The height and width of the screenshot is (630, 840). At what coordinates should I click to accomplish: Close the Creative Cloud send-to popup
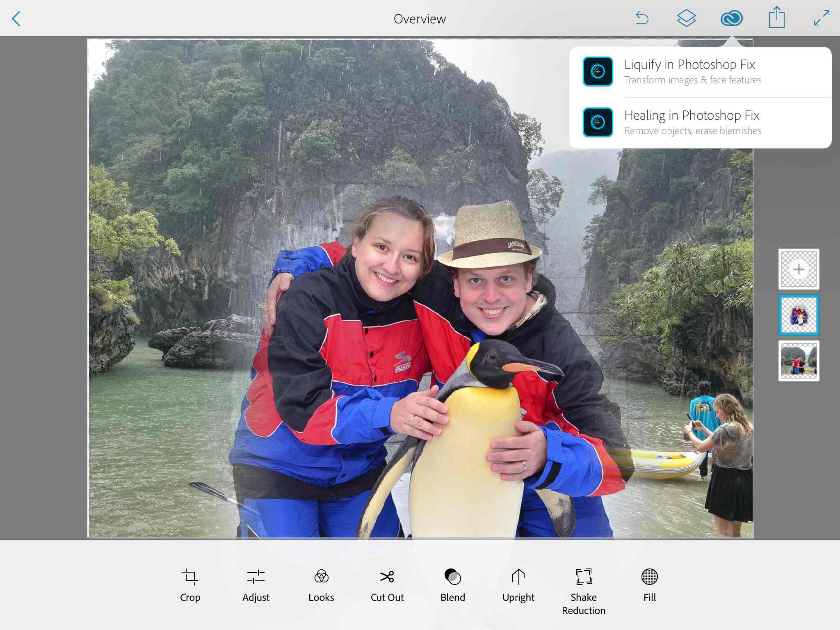tap(731, 18)
